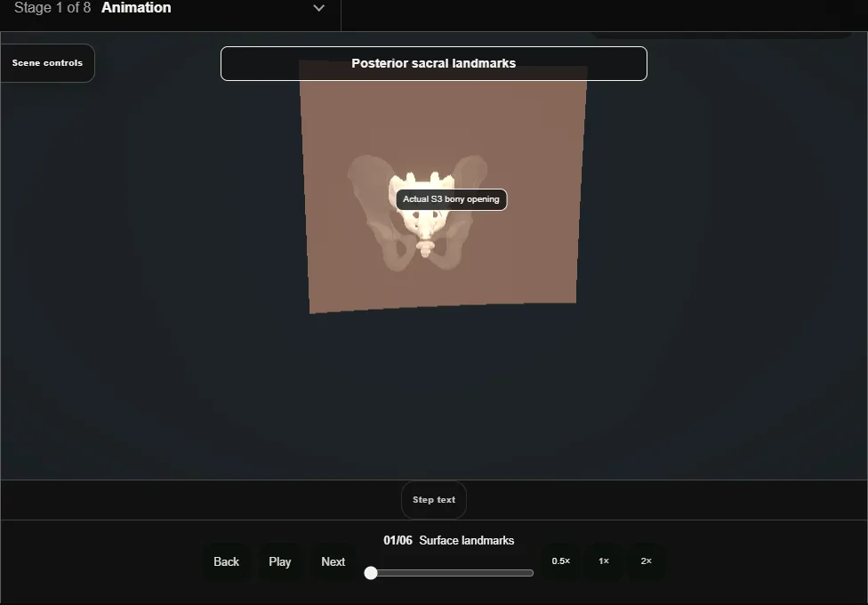Screen dimensions: 868x605
Task: Open the Scene controls panel
Action: click(47, 63)
